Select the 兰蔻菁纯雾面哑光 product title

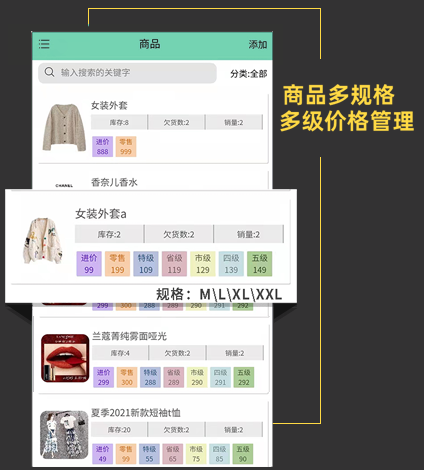tap(129, 336)
